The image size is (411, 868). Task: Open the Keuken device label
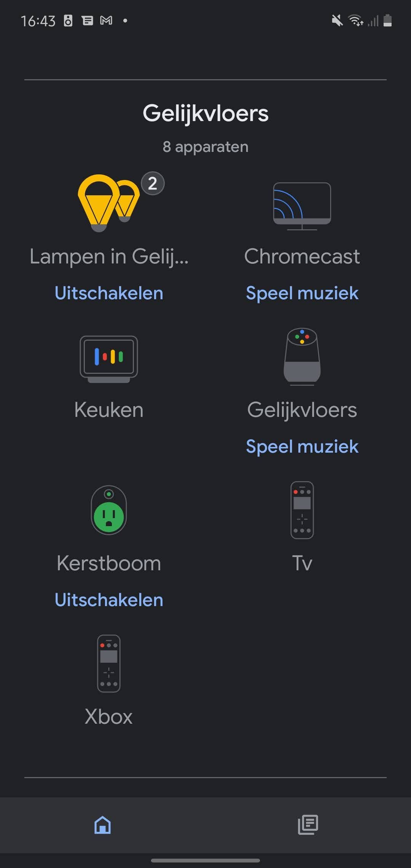(x=109, y=410)
